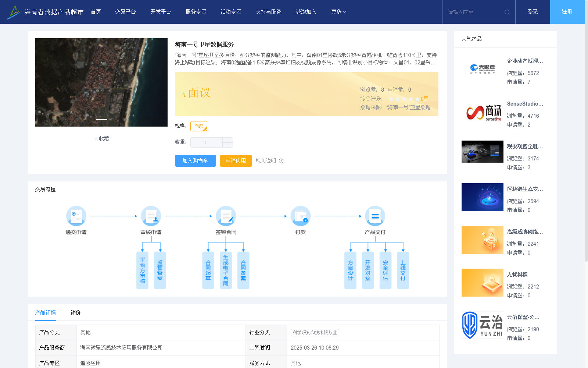The image size is (588, 368).
Task: Click the star rating row
Action: (404, 99)
